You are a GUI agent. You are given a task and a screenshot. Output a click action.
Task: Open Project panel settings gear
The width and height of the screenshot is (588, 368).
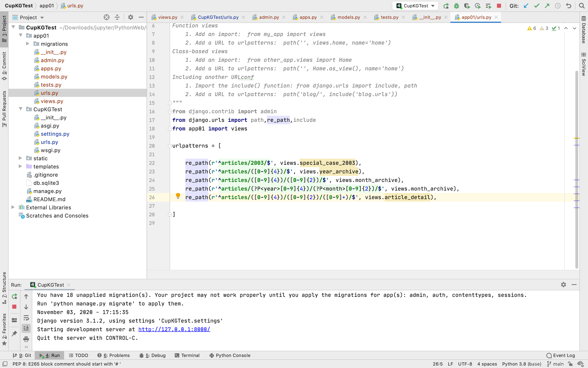coord(130,17)
